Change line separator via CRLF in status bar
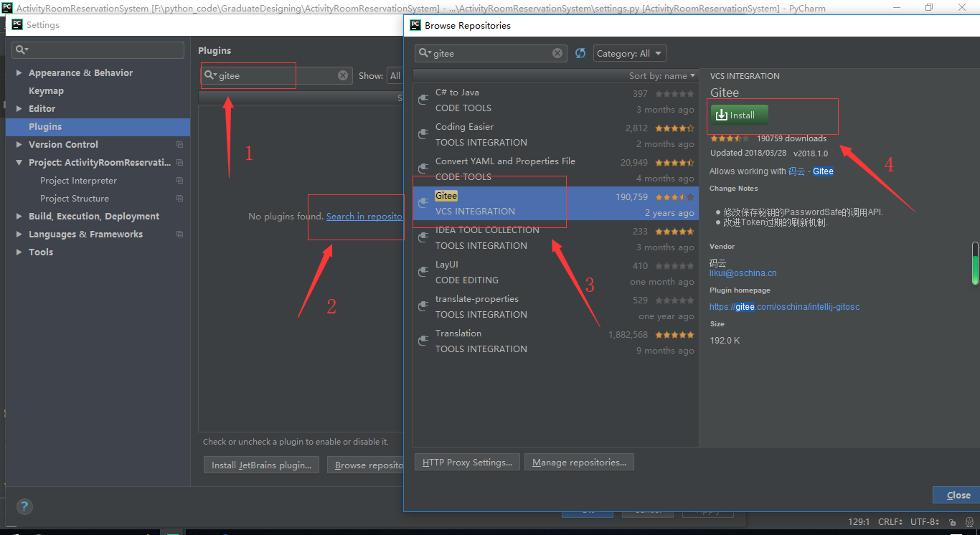 point(891,522)
